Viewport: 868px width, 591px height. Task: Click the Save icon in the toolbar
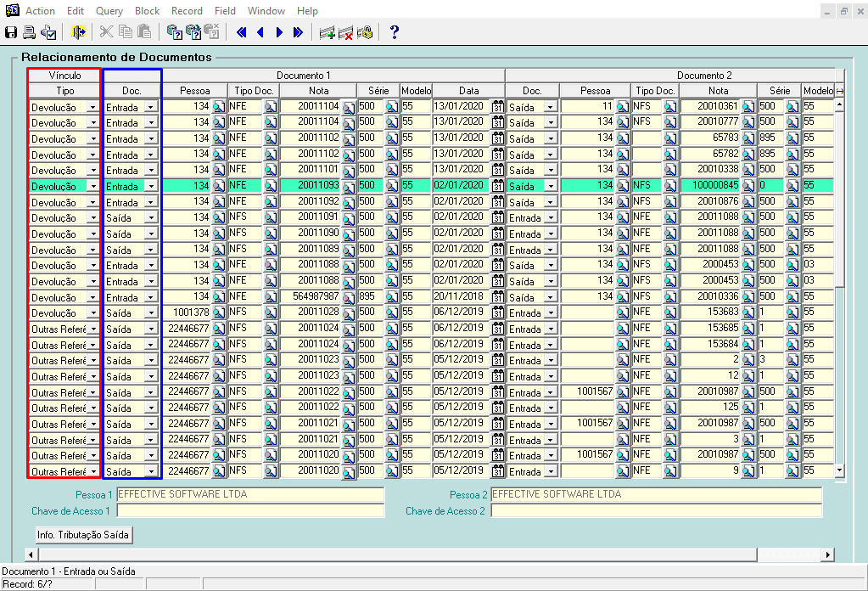click(x=11, y=32)
